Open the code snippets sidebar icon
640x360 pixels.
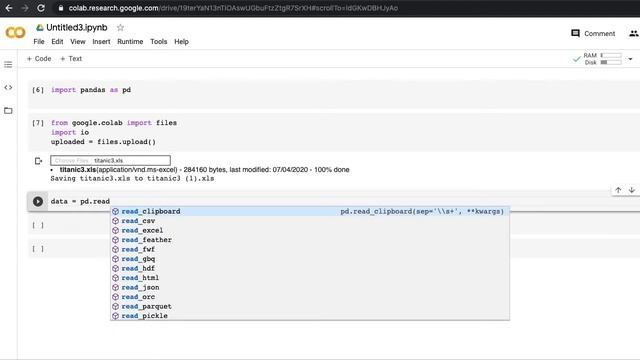point(8,87)
